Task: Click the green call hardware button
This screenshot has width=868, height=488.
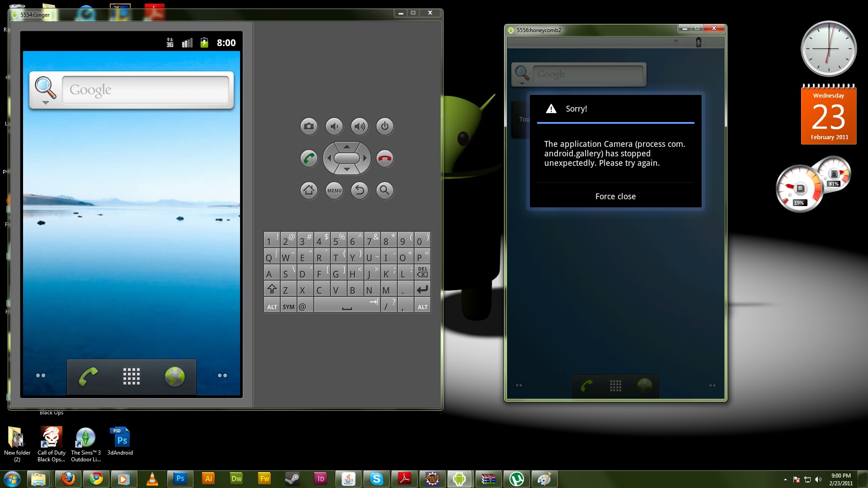Action: pyautogui.click(x=309, y=159)
